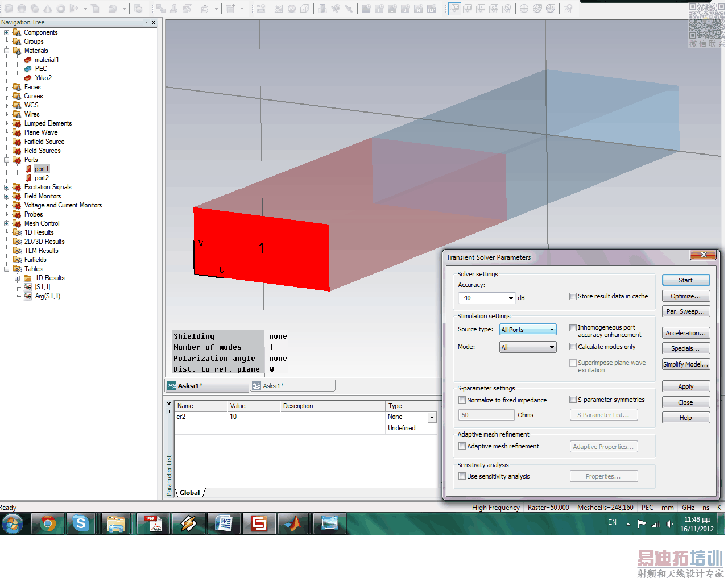This screenshot has height=582, width=728.
Task: Select material1 in the Materials tree
Action: click(x=47, y=60)
